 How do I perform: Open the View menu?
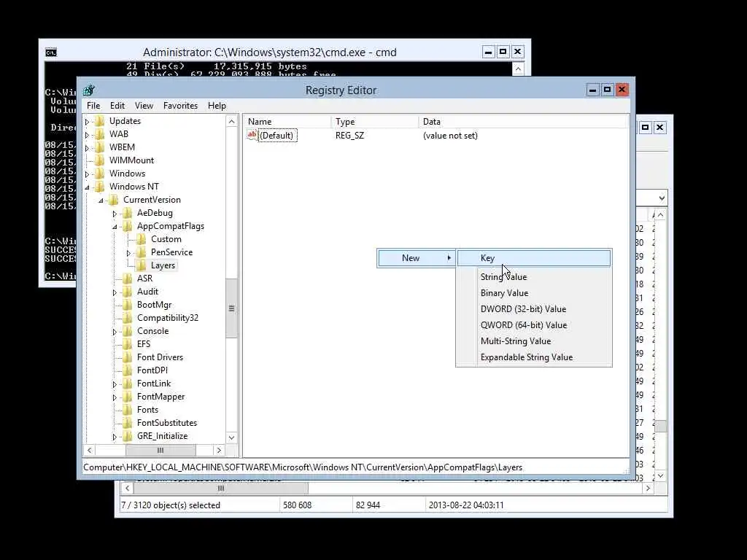pos(144,106)
